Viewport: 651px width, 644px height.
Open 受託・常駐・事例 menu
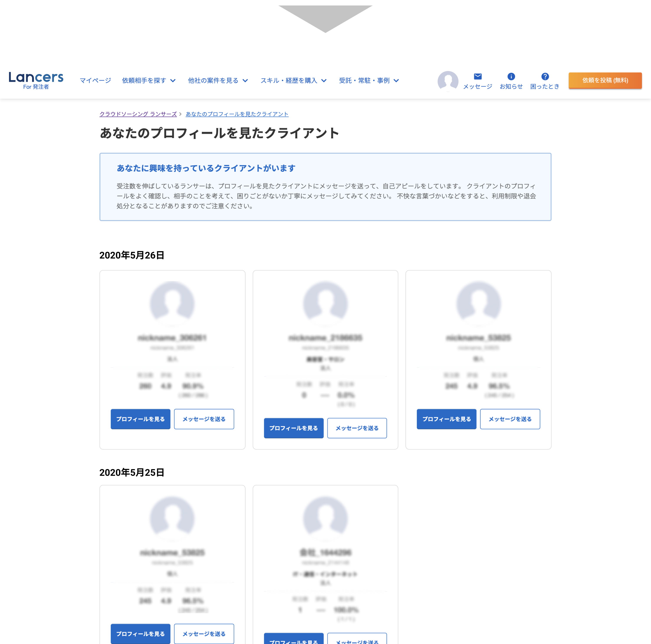pos(364,81)
